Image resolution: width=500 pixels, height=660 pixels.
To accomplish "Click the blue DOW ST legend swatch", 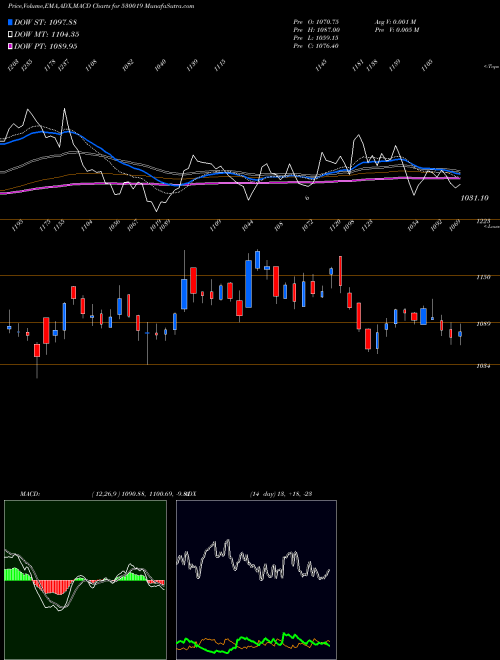I will tap(11, 22).
